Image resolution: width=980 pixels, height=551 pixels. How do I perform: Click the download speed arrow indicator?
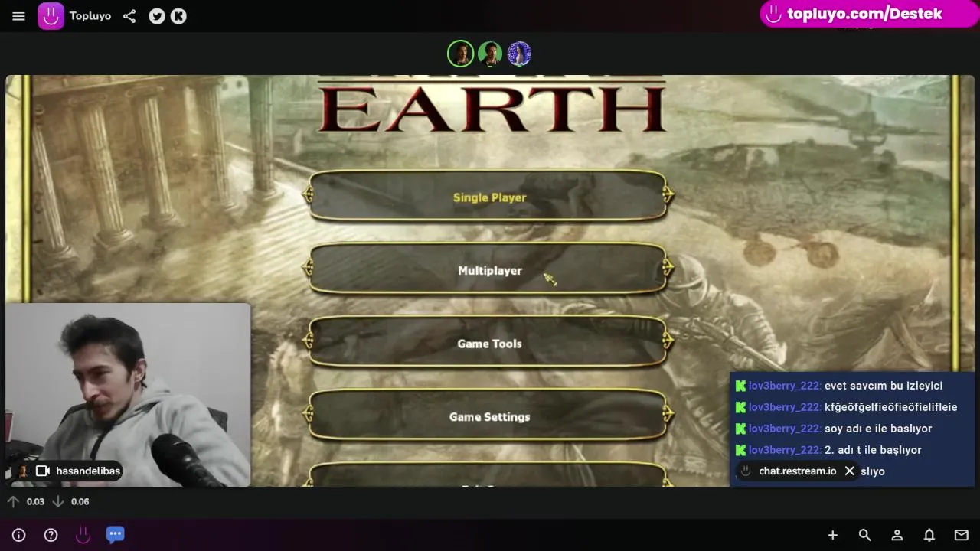point(57,501)
